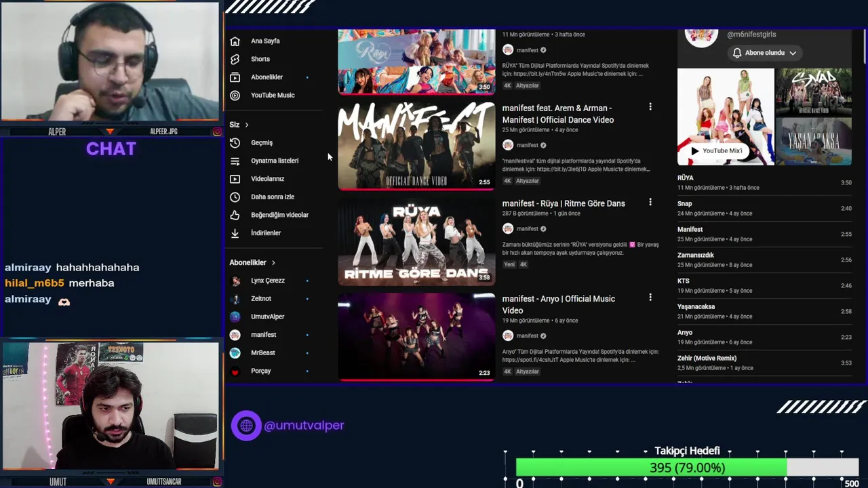
Task: Open options menu for Rüya Ritme Göre Dans
Action: click(650, 202)
